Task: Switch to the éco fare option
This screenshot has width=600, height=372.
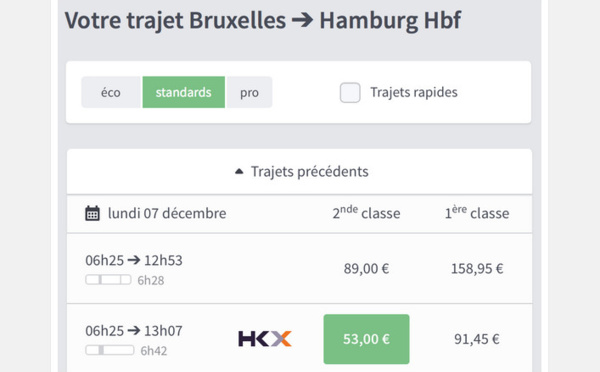Action: point(111,92)
